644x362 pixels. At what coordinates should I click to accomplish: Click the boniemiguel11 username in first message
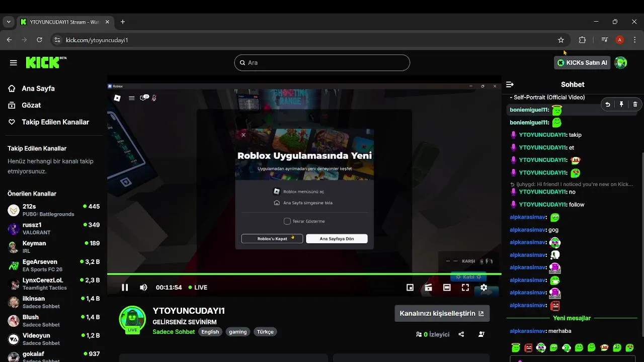529,110
